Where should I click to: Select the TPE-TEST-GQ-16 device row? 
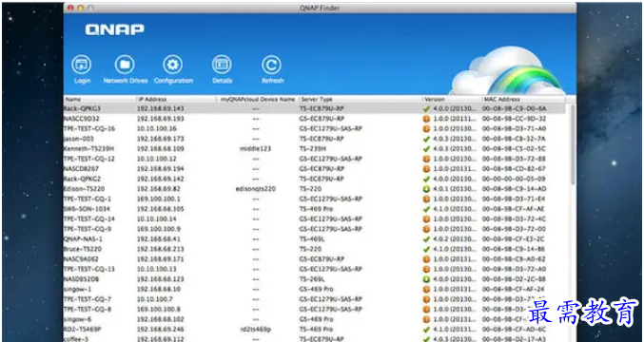315,129
